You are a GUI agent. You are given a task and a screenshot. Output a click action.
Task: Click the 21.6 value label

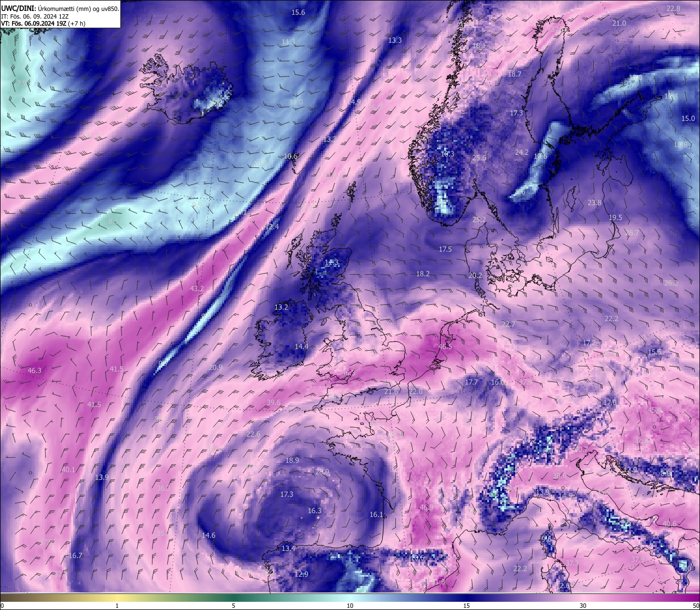tap(392, 391)
